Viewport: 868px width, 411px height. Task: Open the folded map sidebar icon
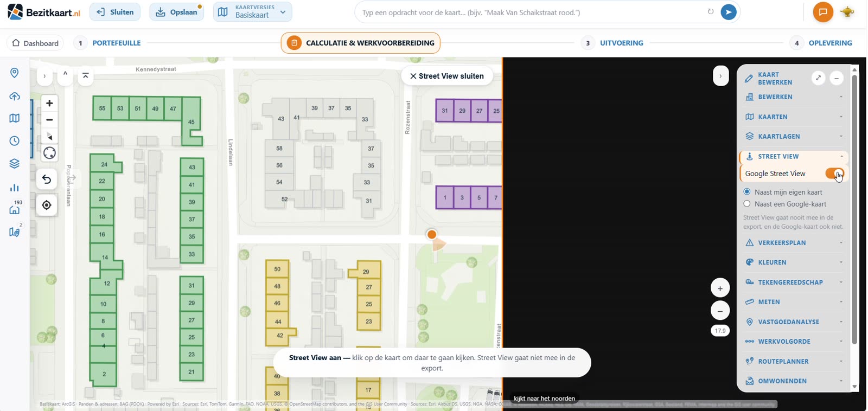15,118
